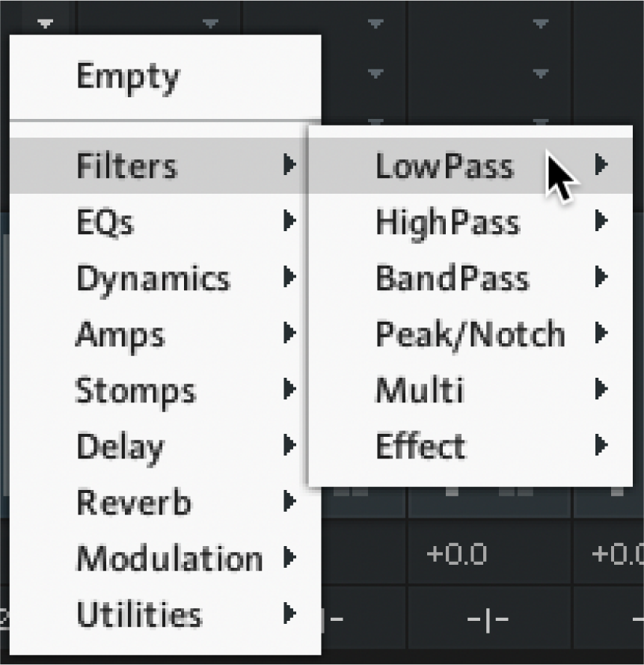Viewport: 644px width, 665px height.
Task: Select HighPass filter type
Action: coord(447,222)
